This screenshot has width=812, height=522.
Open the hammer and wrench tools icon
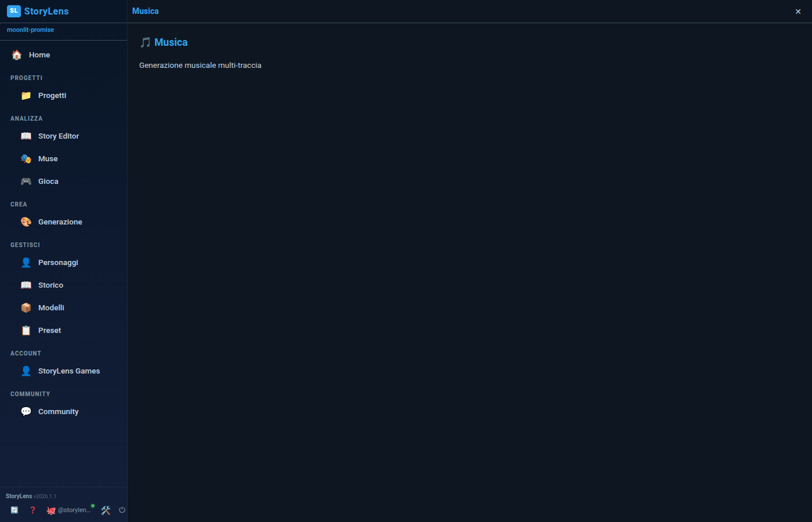pyautogui.click(x=106, y=510)
